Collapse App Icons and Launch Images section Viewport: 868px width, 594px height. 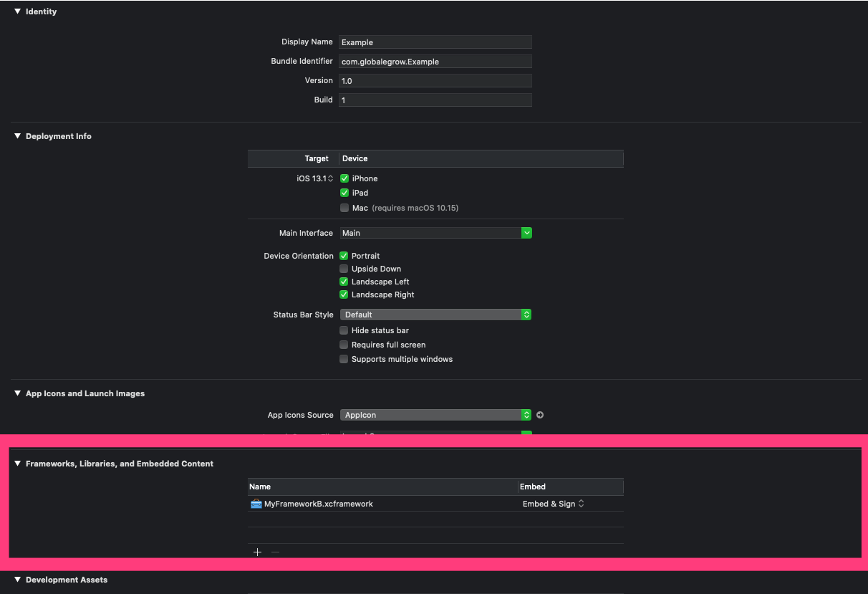[x=18, y=393]
